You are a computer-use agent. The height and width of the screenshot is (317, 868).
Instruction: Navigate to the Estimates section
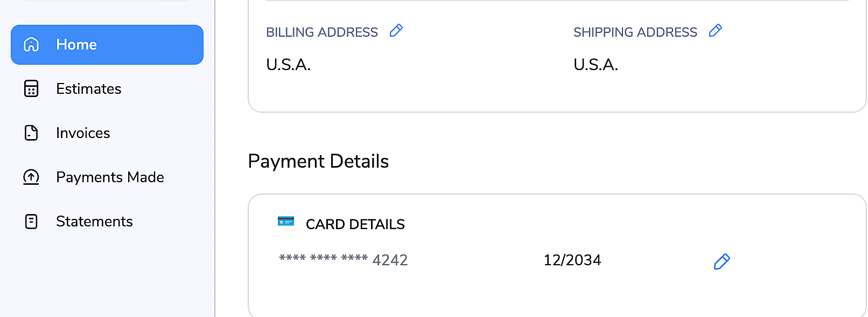(88, 88)
